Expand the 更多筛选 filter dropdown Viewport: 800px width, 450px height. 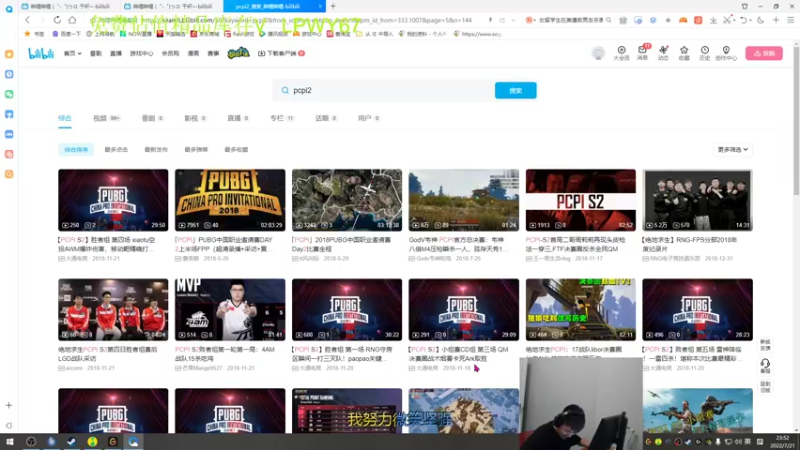(x=733, y=149)
